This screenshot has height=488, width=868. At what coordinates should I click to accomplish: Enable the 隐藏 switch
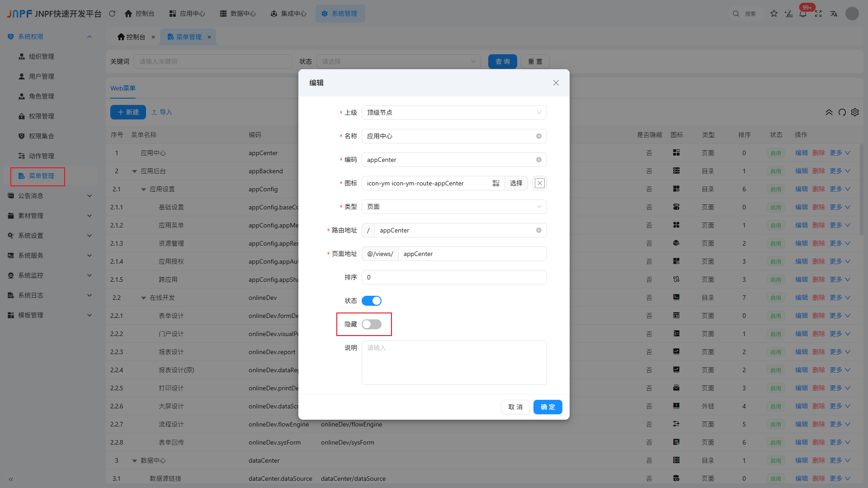[x=372, y=324]
